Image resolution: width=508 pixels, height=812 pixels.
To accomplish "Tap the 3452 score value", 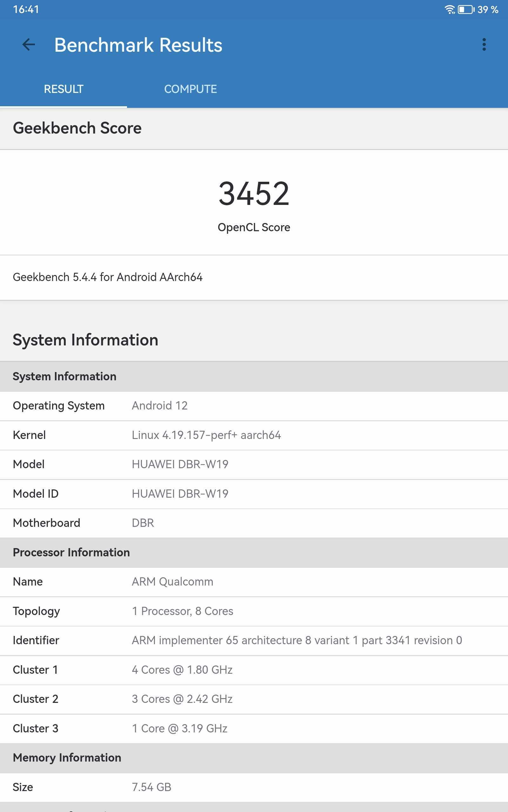I will (x=254, y=193).
